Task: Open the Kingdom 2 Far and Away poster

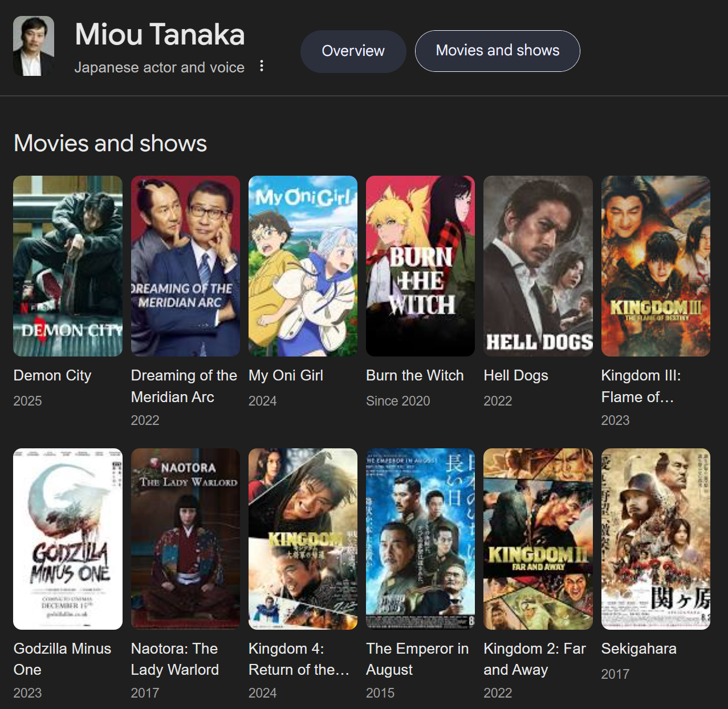Action: point(538,539)
